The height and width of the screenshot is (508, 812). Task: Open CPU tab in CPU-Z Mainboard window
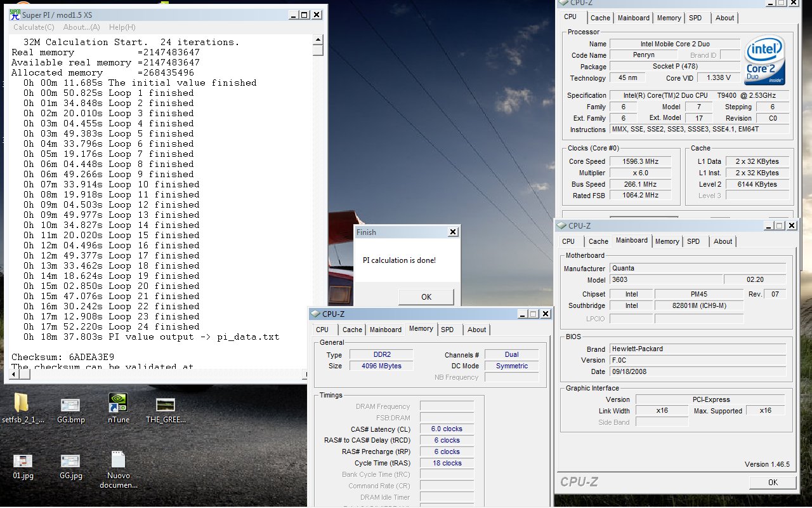568,241
